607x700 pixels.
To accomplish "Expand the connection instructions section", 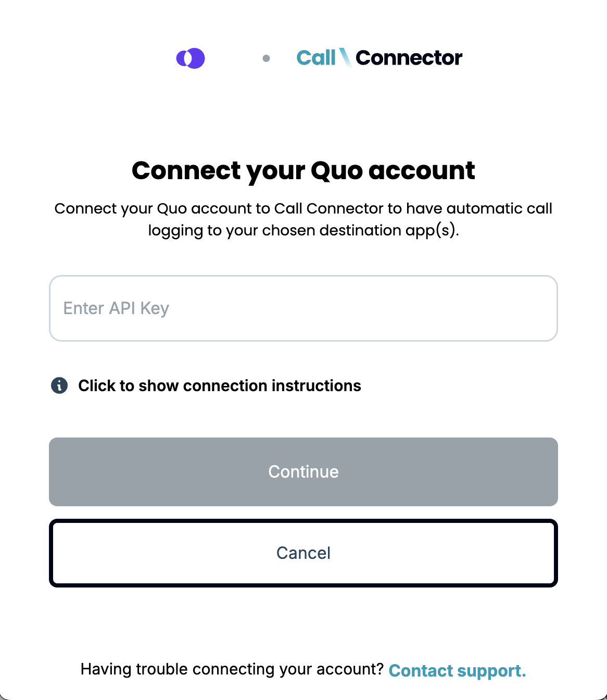I will tap(219, 385).
